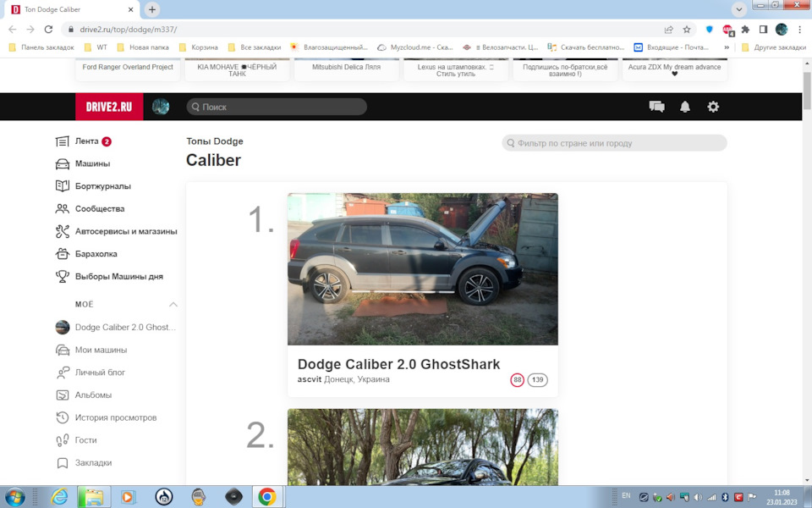Open the messages chat icon in header
812x508 pixels.
pos(656,107)
